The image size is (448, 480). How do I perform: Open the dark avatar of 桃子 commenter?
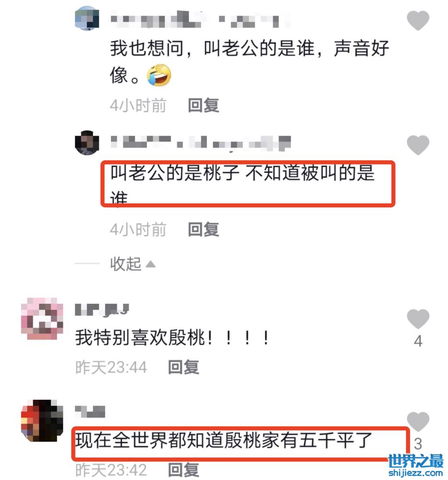pyautogui.click(x=87, y=143)
